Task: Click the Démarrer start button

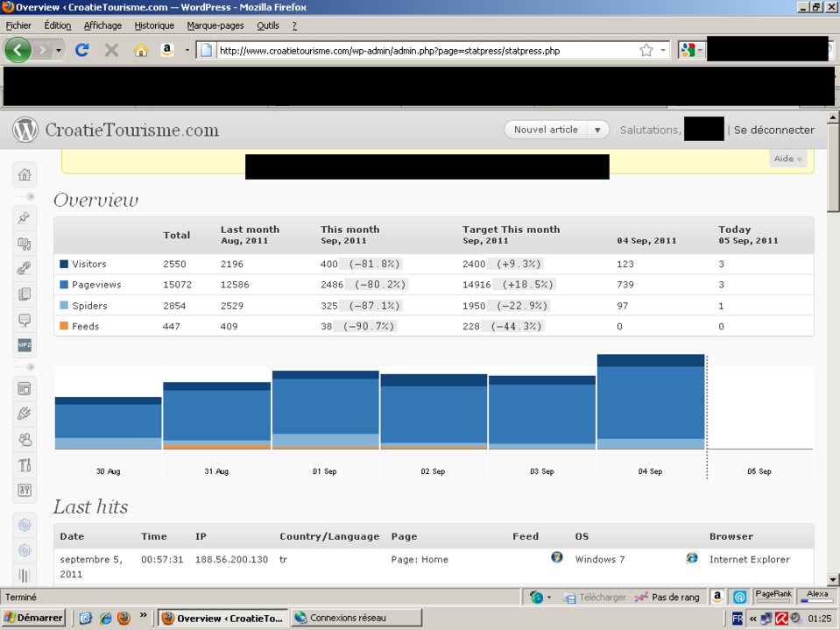Action: pos(33,619)
